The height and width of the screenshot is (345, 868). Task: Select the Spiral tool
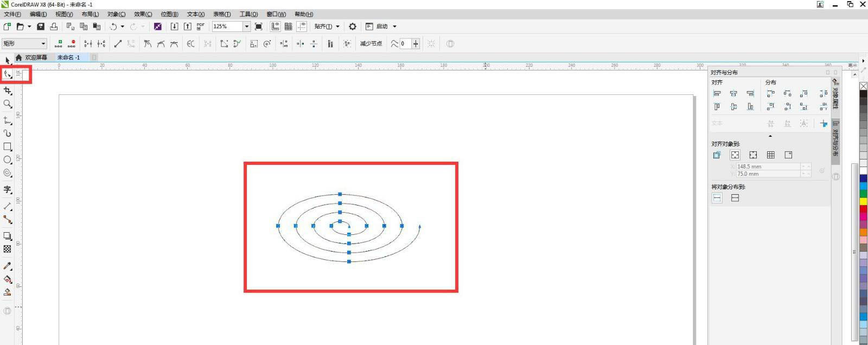[x=8, y=173]
